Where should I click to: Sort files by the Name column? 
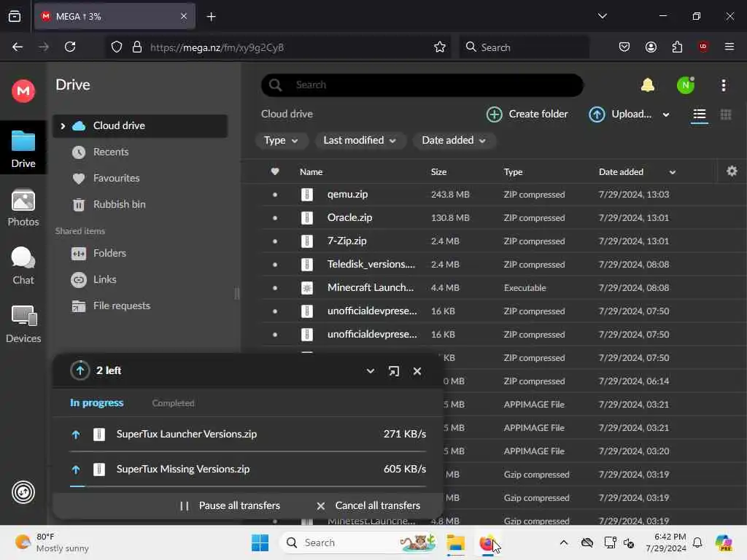(311, 172)
